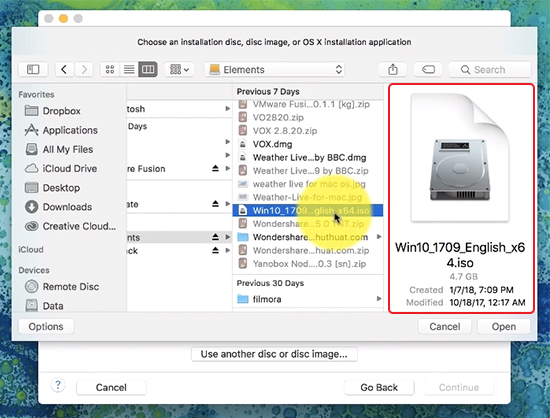
Task: Go forward with the right chevron
Action: point(84,69)
